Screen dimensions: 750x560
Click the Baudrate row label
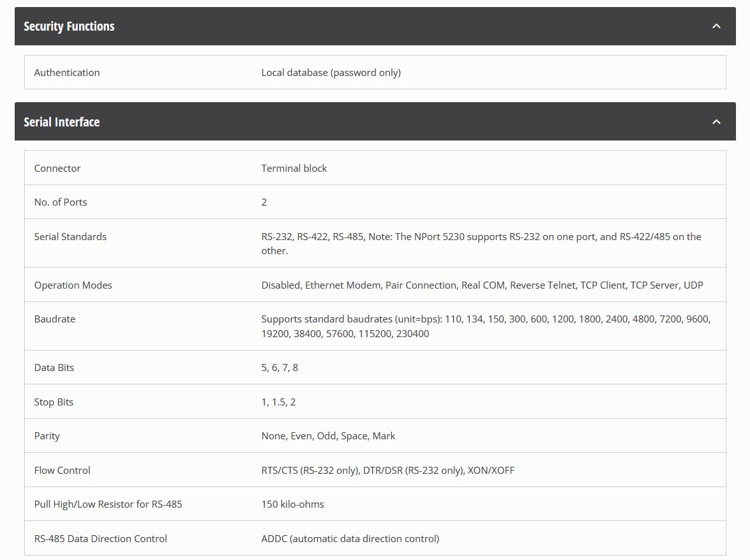54,319
